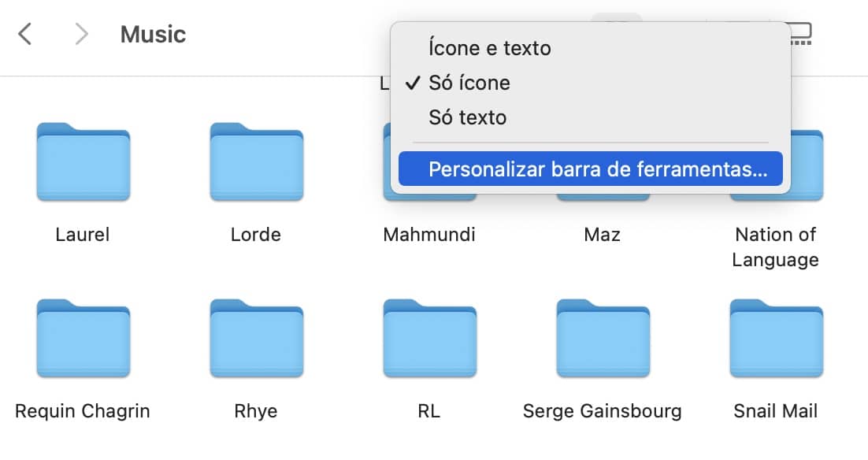Click the Music window title
This screenshot has width=868, height=460.
[x=153, y=35]
